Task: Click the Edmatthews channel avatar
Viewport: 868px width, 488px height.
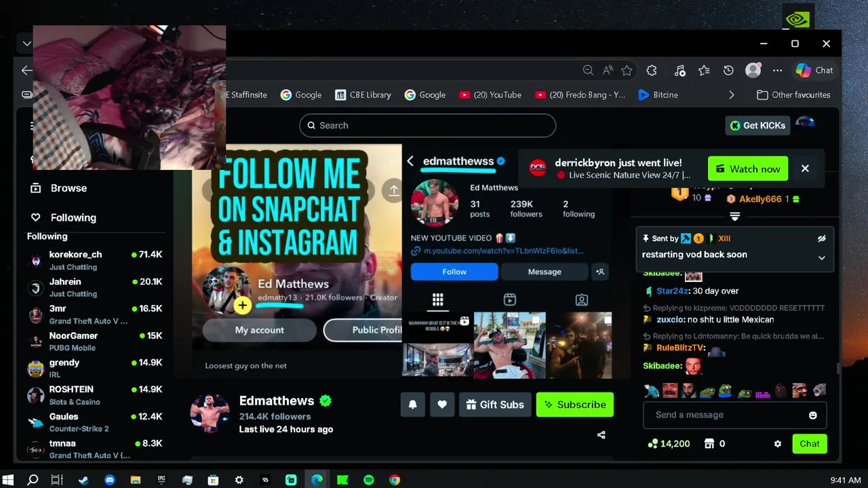Action: pyautogui.click(x=210, y=413)
